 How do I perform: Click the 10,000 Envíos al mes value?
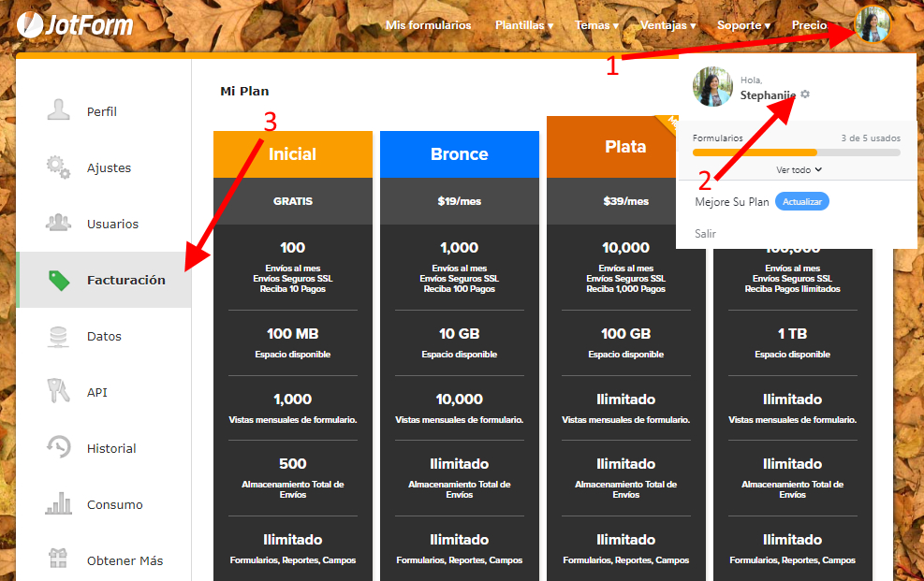(x=625, y=248)
